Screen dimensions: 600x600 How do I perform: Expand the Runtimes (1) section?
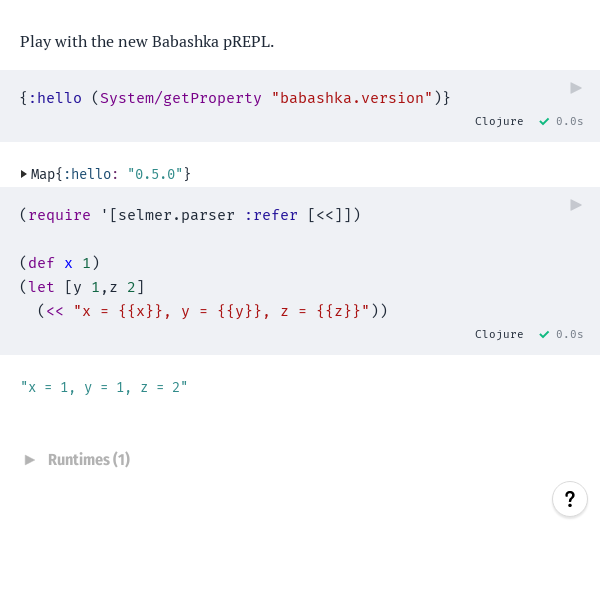coord(29,460)
